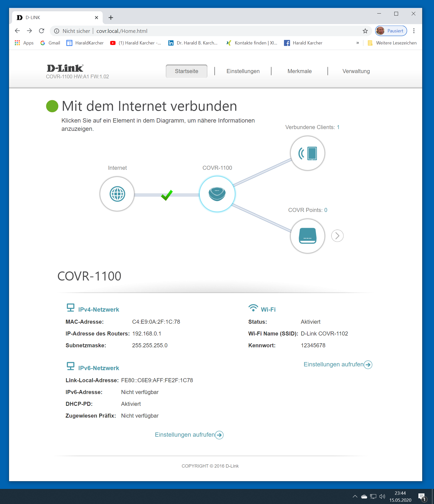The image size is (434, 504).
Task: Click the password value 12345678
Action: (x=313, y=345)
